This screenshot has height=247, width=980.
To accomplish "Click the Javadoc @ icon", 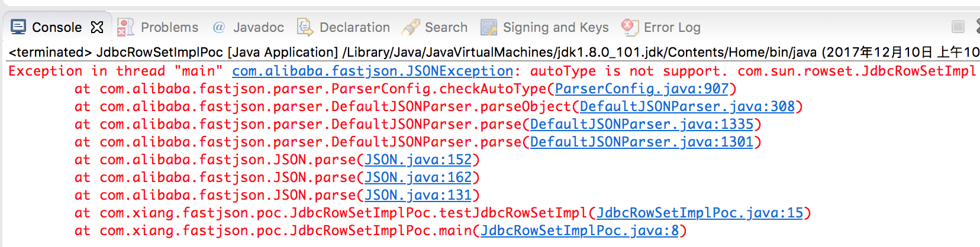I will (x=219, y=27).
